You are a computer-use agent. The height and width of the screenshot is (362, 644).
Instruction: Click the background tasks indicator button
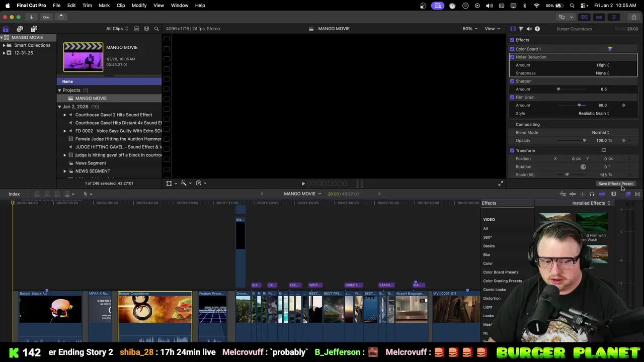tap(61, 17)
